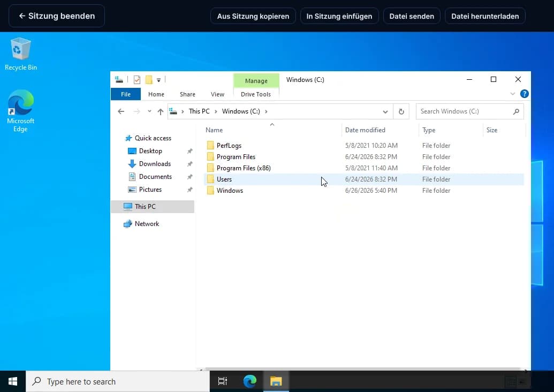Click the drive icon in the address bar
554x392 pixels.
point(173,111)
